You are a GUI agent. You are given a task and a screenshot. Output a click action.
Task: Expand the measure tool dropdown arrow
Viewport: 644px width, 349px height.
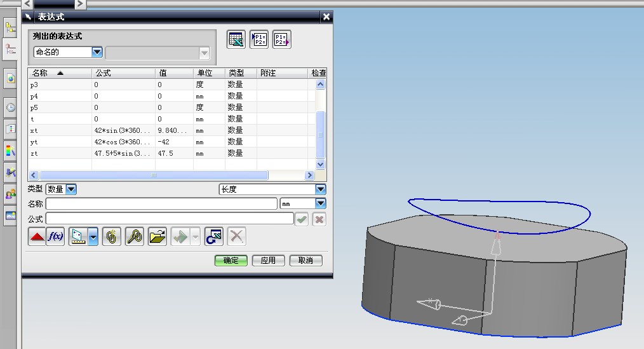click(93, 236)
